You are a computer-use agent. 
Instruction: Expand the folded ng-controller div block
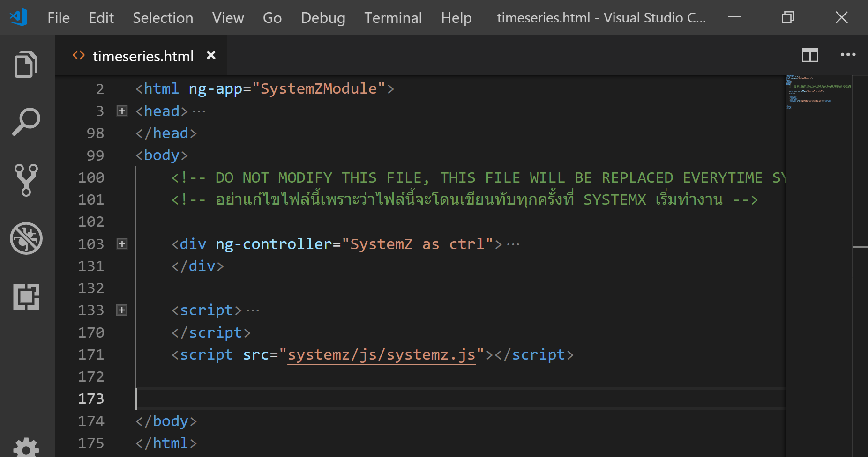pos(122,244)
